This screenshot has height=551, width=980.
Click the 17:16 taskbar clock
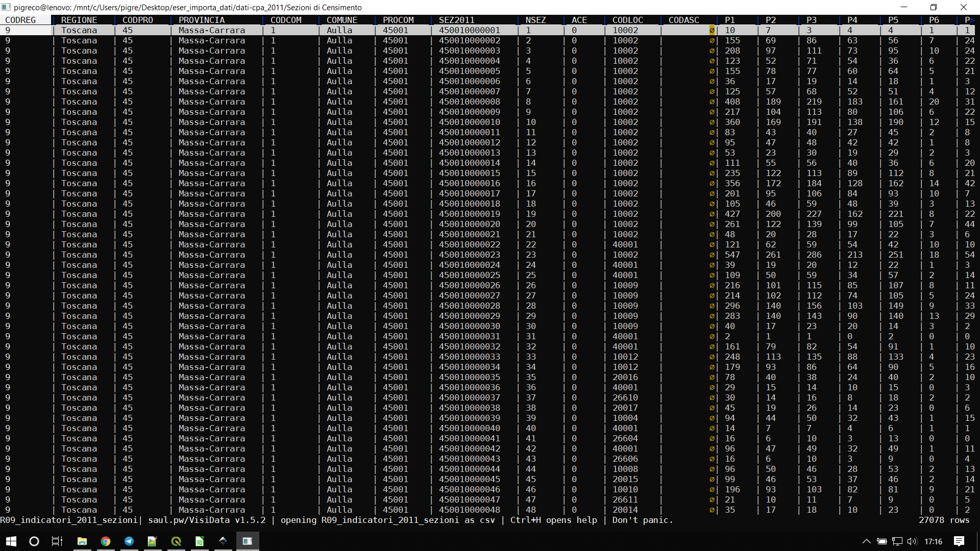tap(934, 541)
